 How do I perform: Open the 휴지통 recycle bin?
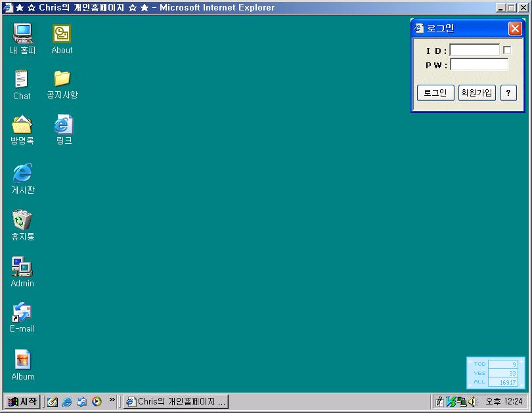pos(22,220)
